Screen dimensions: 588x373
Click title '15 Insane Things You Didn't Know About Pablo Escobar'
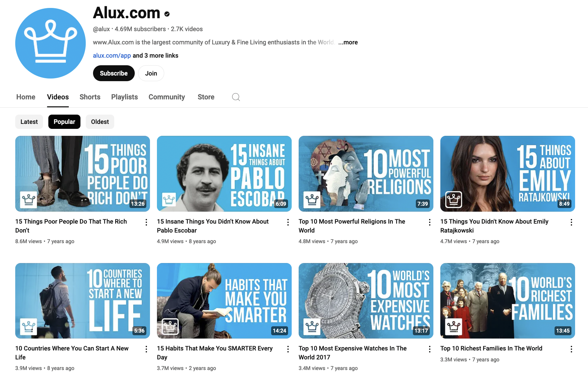[x=213, y=226]
